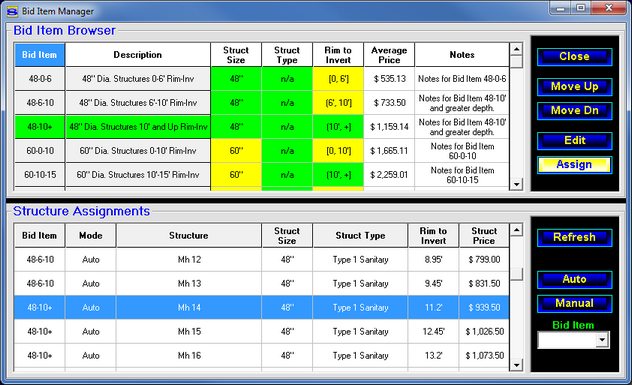This screenshot has width=632, height=385.
Task: Click the Close button in Bid Item Browser
Action: (574, 56)
